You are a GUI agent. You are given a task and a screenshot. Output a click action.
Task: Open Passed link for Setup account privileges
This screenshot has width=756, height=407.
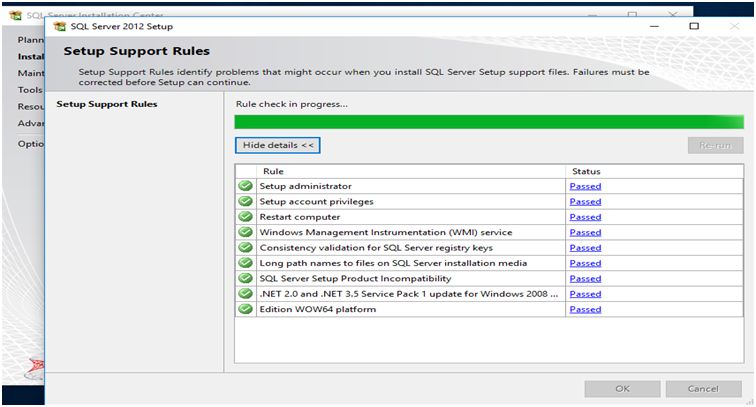click(x=585, y=202)
